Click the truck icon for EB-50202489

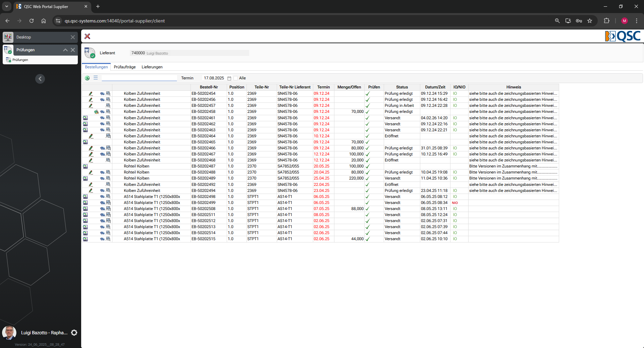(x=102, y=178)
